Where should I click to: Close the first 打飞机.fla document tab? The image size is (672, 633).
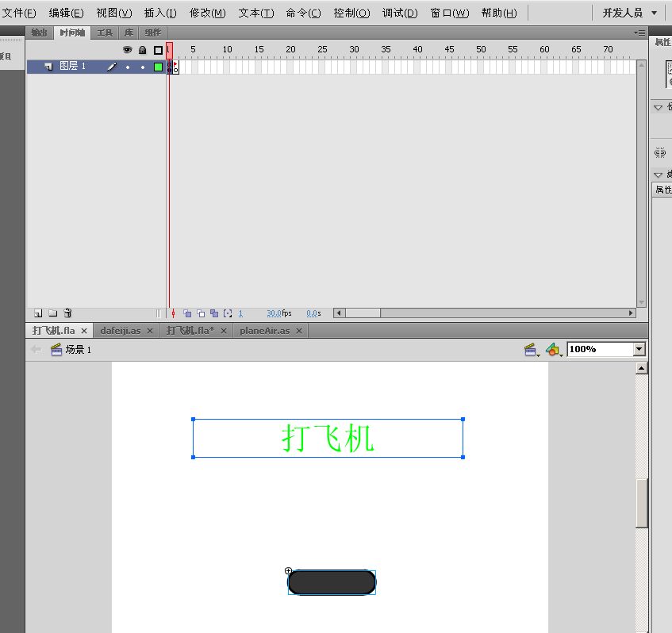(84, 331)
